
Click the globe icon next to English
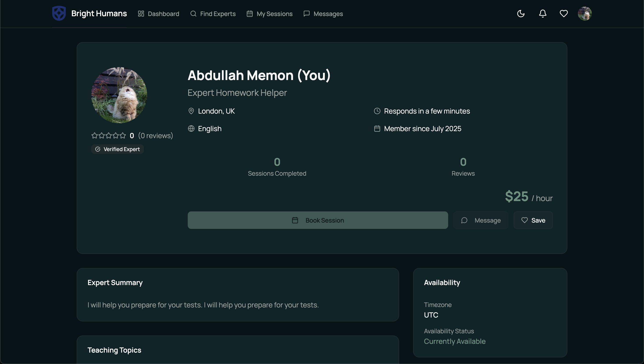191,128
